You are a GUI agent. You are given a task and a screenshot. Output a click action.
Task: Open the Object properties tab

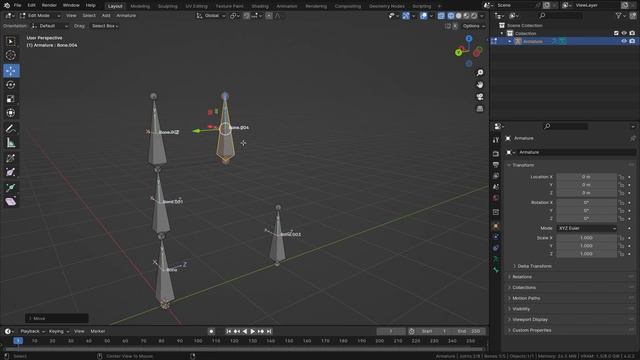click(496, 226)
